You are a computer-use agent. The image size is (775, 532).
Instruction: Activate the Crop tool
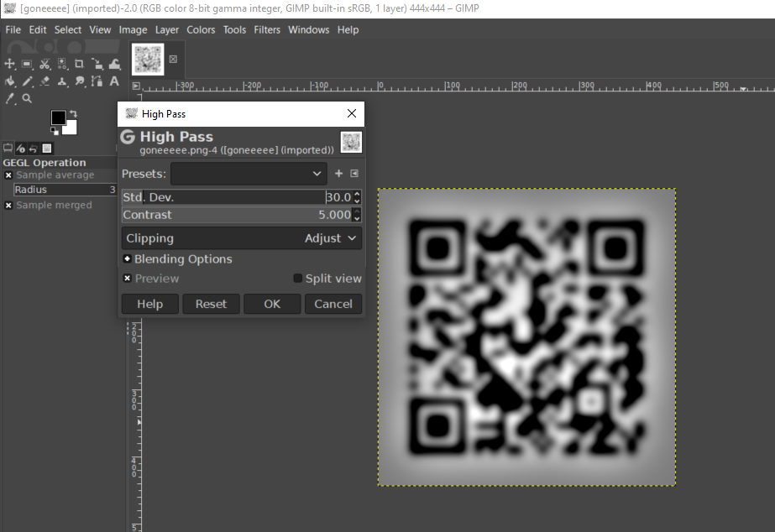pos(80,64)
